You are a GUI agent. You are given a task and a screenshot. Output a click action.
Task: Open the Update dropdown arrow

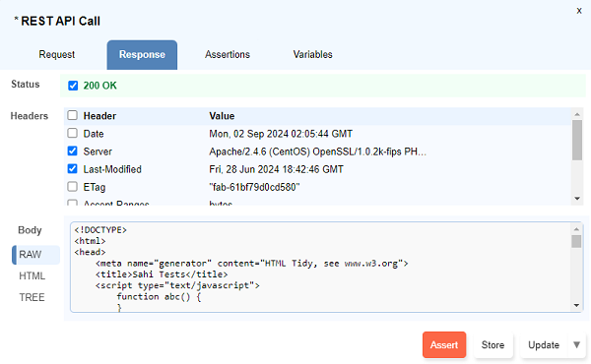tap(576, 344)
